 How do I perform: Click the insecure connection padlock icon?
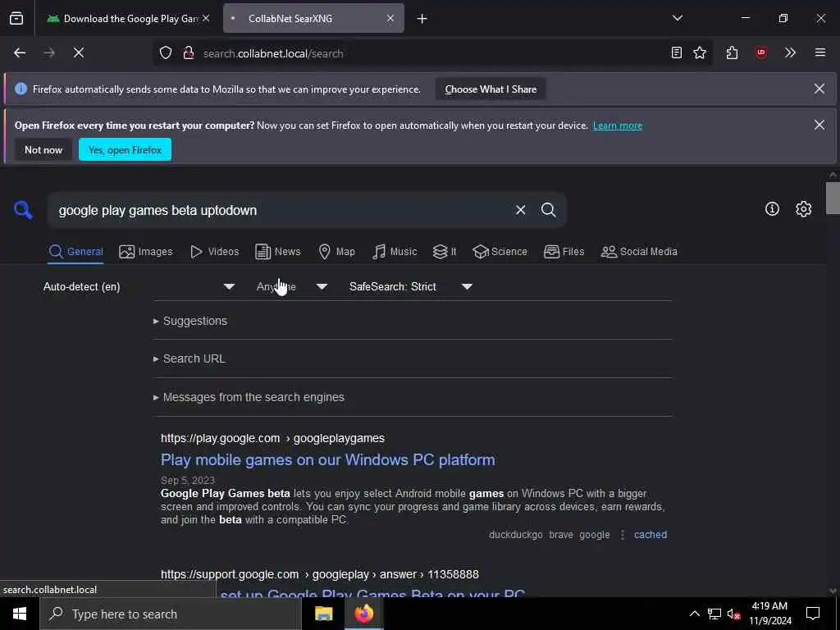coord(188,53)
